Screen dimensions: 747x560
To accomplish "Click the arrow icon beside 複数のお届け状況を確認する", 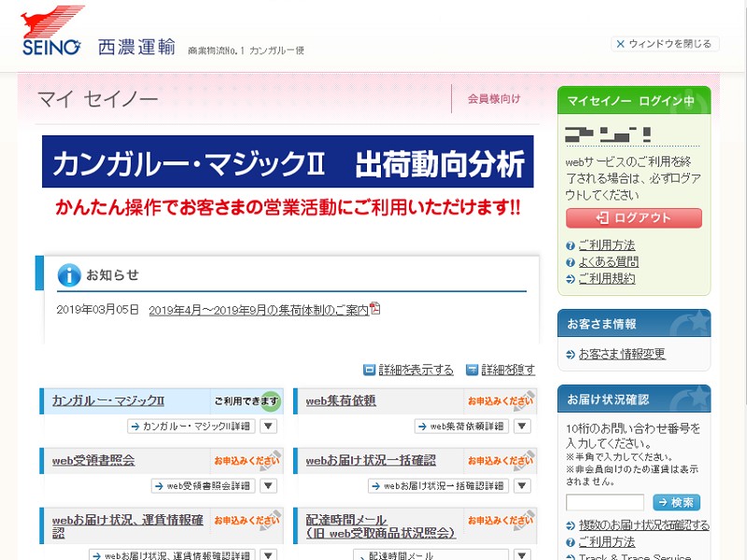I will pos(571,525).
